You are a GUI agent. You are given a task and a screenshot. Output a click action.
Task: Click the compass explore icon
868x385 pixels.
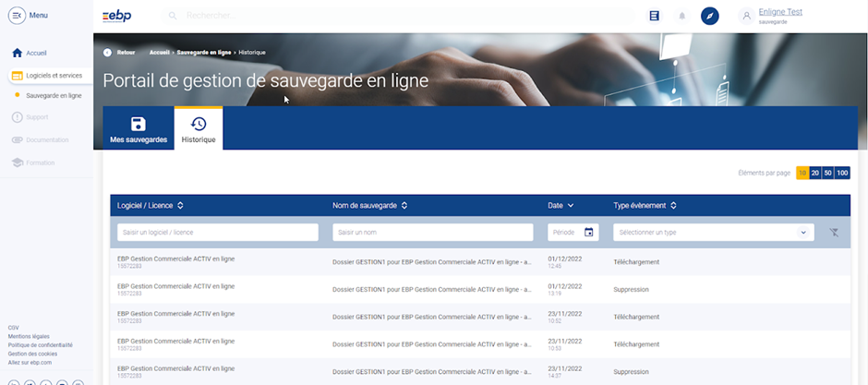point(710,16)
